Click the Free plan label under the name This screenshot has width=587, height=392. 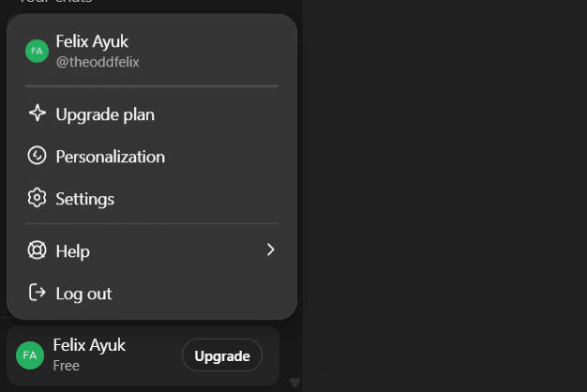tap(67, 365)
